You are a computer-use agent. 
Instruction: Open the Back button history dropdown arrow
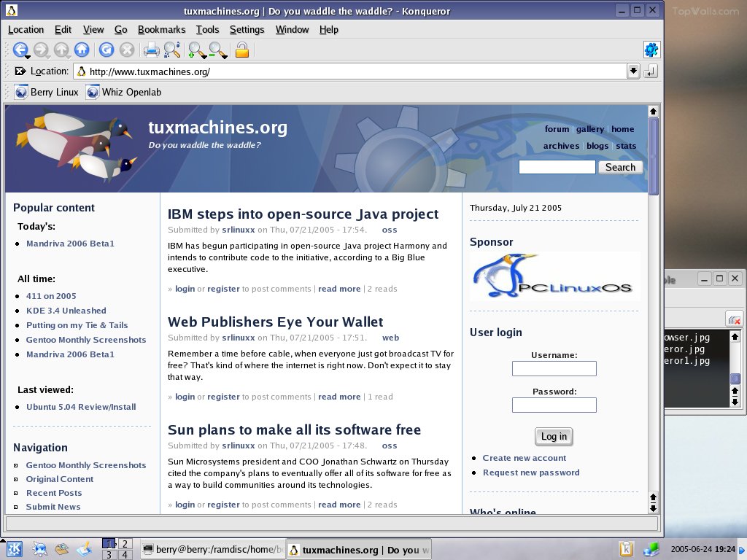tap(28, 57)
